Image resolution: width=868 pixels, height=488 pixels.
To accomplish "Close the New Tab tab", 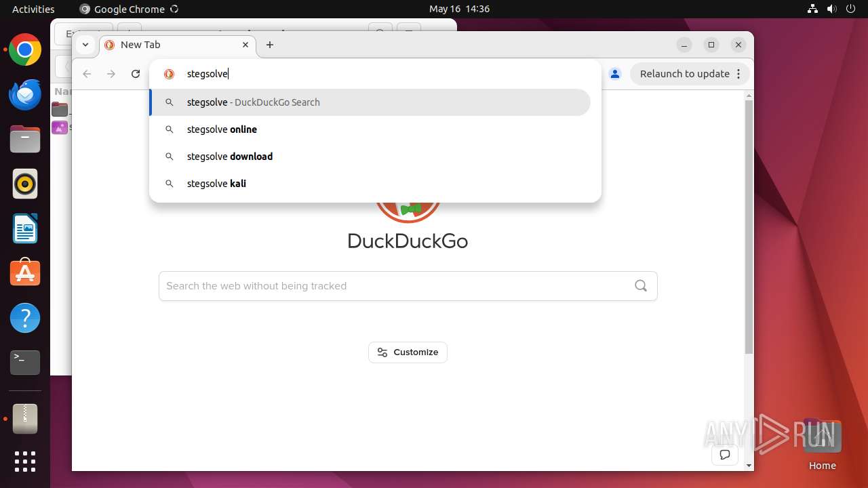I will coord(245,45).
